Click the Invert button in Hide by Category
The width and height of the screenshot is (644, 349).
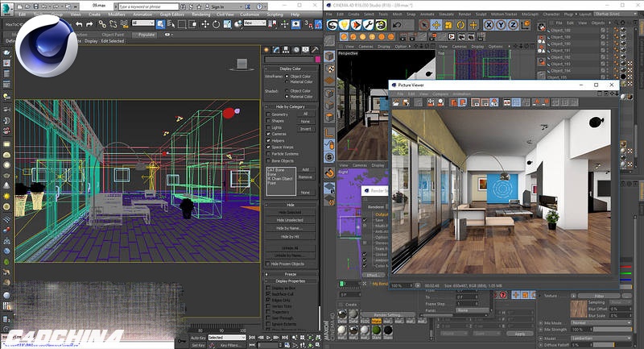tap(305, 129)
